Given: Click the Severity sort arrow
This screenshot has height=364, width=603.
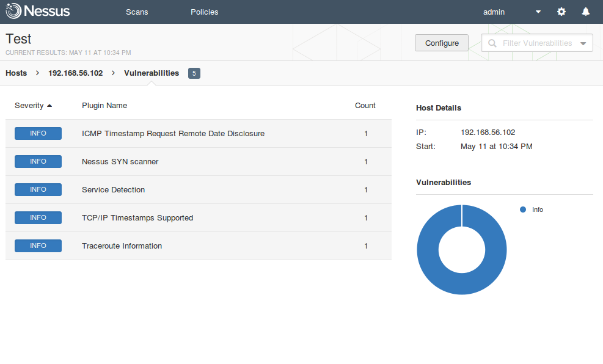Looking at the screenshot, I should click(49, 106).
